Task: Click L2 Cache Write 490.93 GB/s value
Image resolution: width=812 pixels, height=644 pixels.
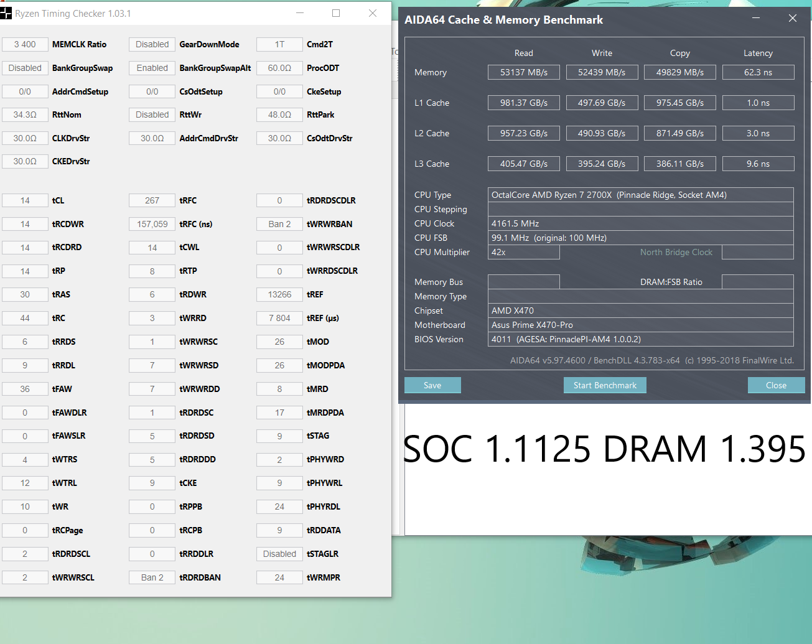Action: tap(602, 133)
